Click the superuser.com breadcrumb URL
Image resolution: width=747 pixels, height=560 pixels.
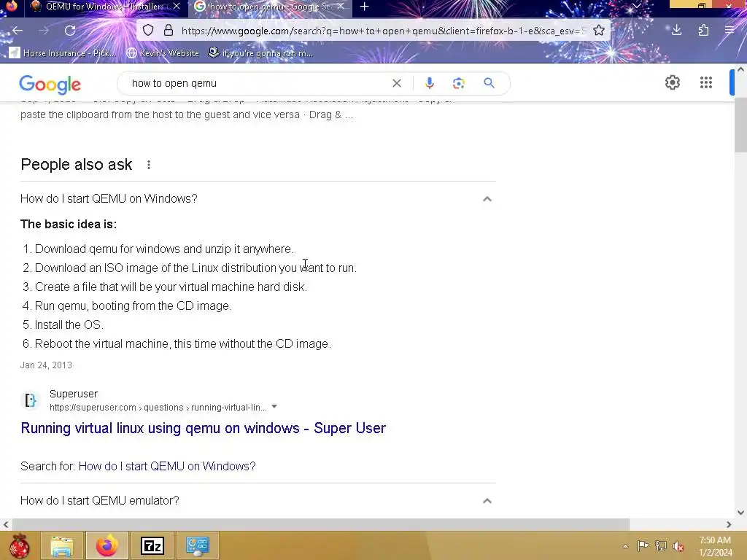pos(158,408)
